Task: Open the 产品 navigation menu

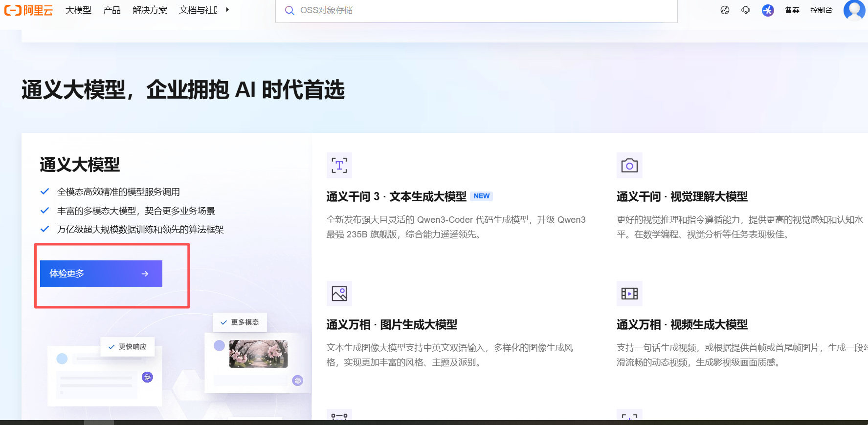Action: 112,10
